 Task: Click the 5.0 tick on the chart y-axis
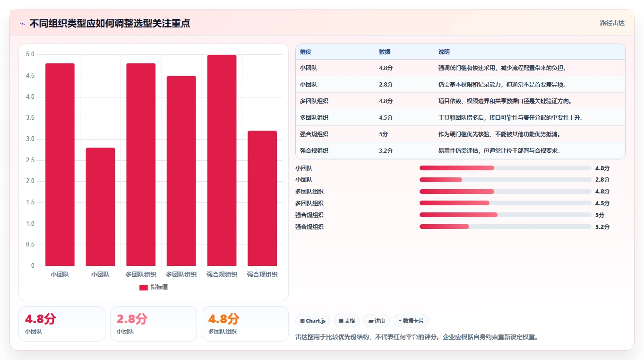pos(30,54)
